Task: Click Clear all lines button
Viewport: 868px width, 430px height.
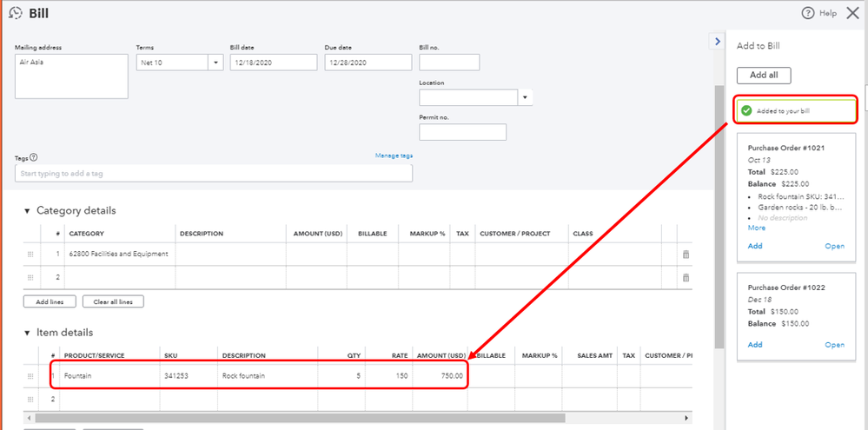Action: point(113,301)
